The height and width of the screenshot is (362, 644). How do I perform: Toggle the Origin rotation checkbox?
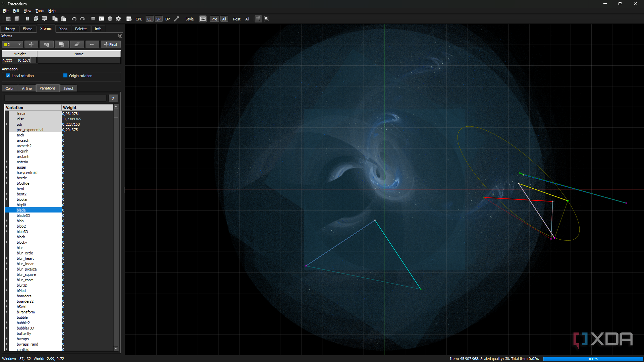[65, 76]
